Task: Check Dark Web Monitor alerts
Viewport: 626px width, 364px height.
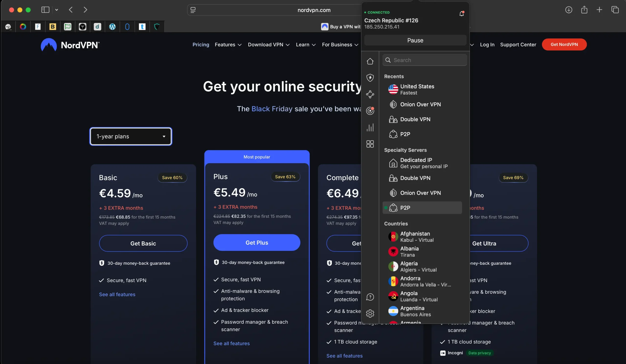Action: [370, 111]
